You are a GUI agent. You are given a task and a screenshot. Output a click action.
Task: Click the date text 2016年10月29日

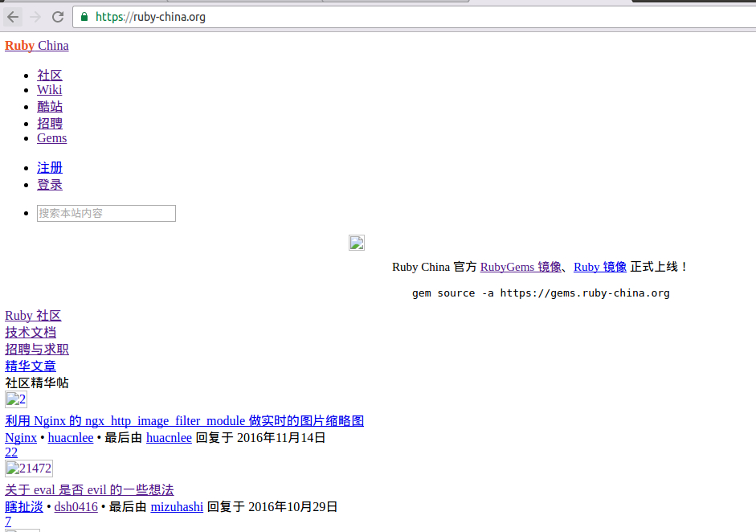(x=292, y=507)
